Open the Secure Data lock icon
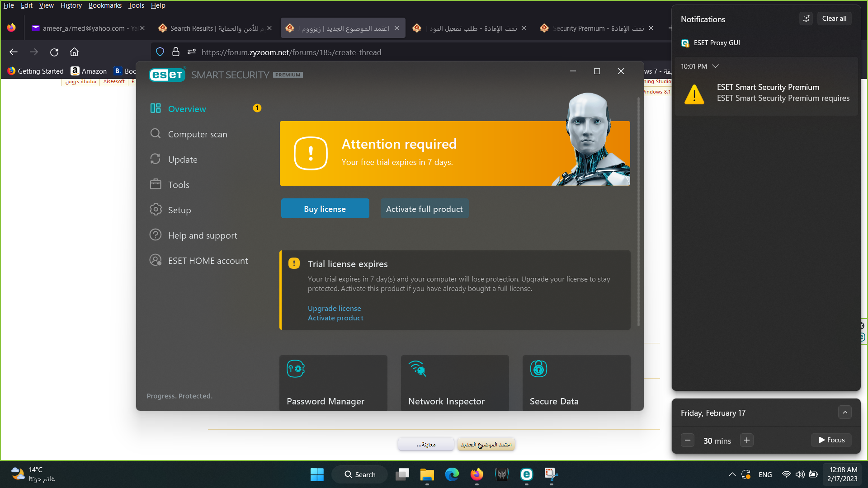 (538, 369)
